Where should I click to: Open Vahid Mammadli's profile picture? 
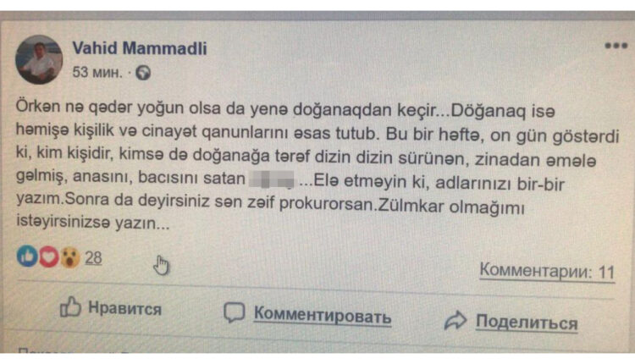(39, 59)
